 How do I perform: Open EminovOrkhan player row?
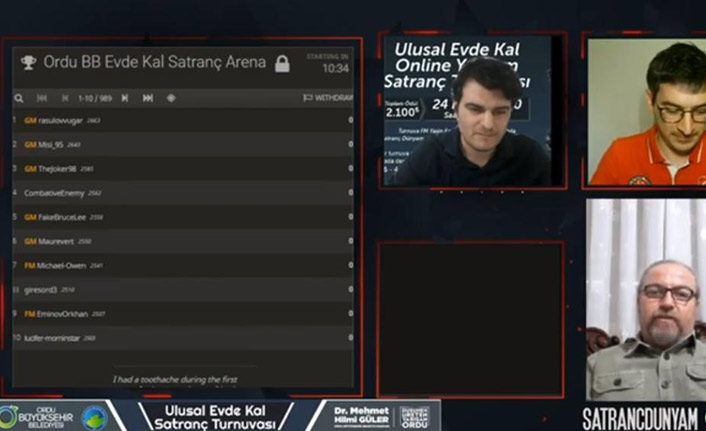(x=183, y=314)
